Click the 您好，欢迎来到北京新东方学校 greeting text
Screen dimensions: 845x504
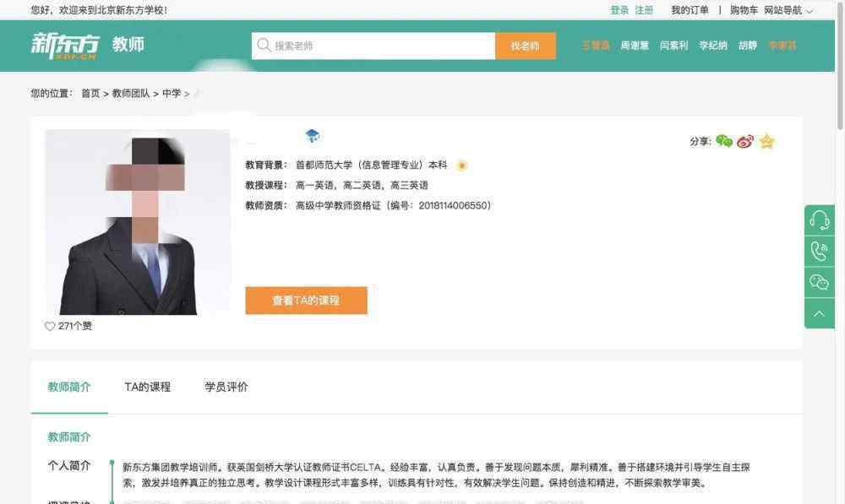(x=99, y=10)
